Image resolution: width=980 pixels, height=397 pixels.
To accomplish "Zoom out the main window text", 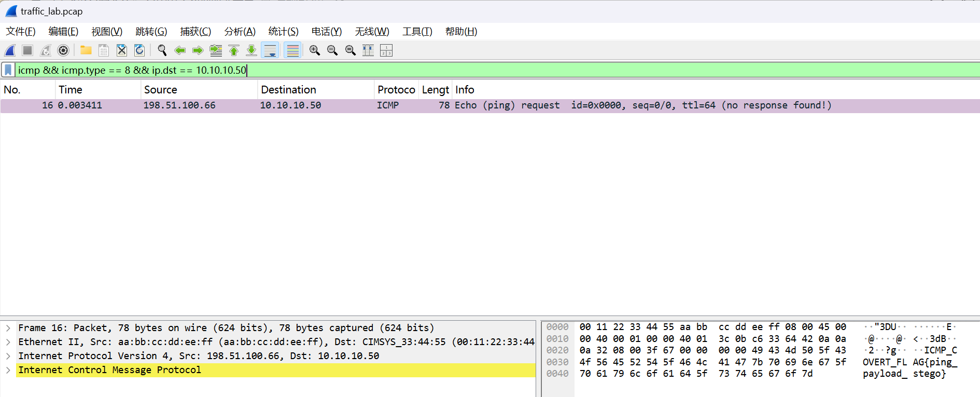I will 332,50.
